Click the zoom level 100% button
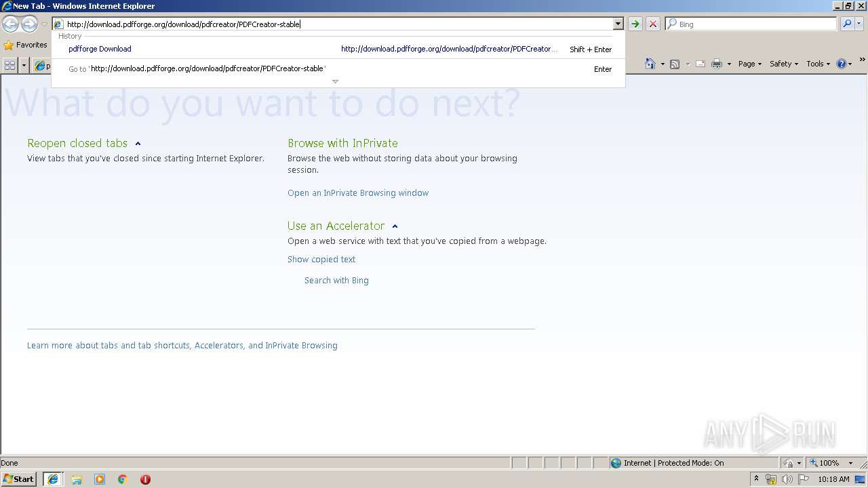The image size is (868, 488). (824, 463)
